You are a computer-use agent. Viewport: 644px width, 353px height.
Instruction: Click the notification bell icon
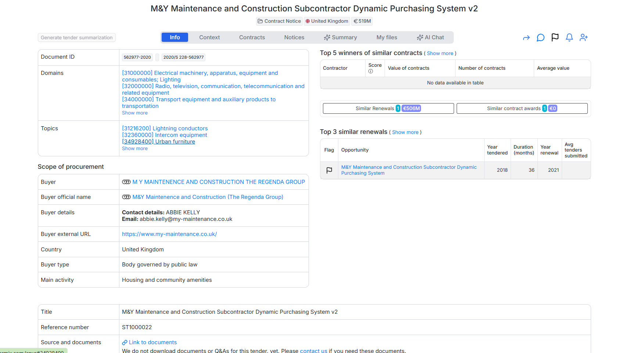(x=569, y=37)
